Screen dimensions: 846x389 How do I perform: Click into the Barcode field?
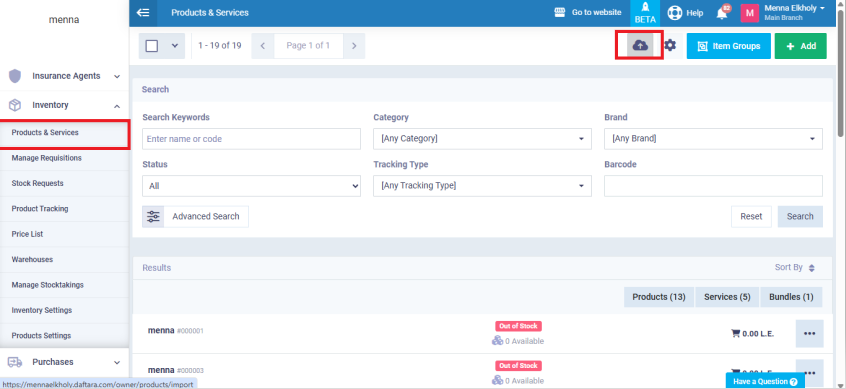coord(713,186)
